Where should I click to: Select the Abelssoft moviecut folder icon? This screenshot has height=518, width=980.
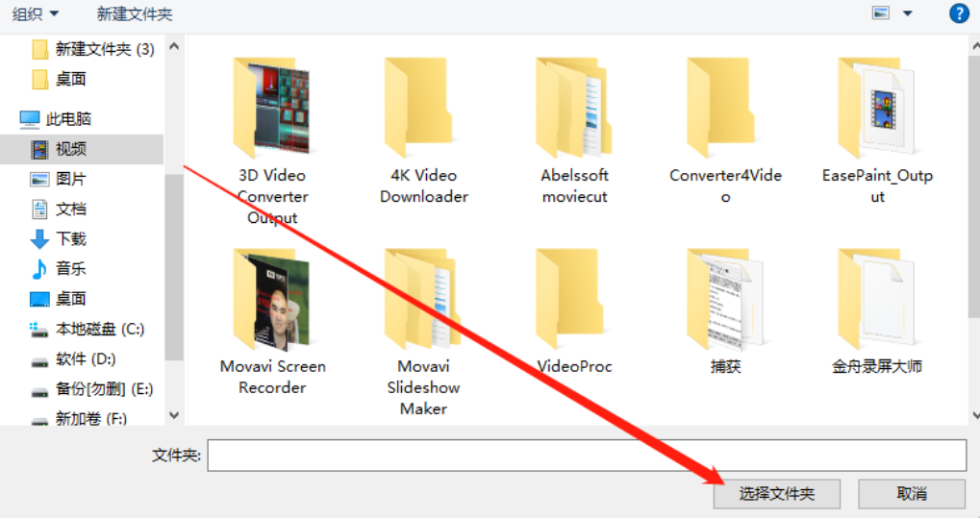(x=572, y=107)
